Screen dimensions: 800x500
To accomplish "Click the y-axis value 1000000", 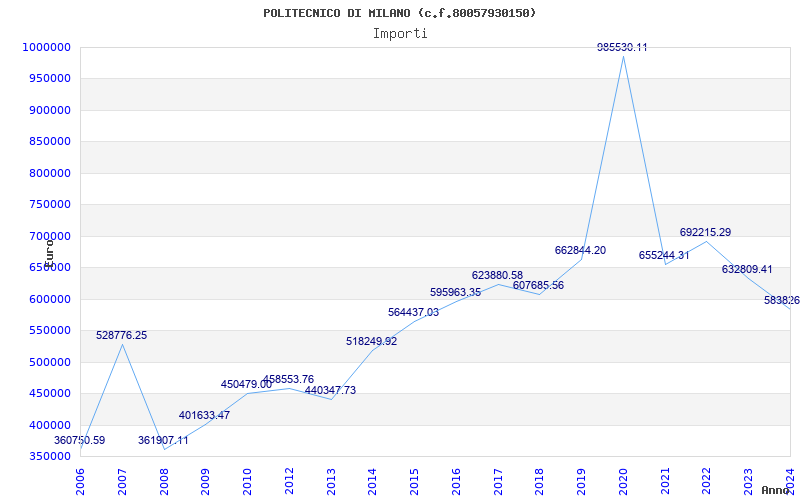I will coord(46,47).
